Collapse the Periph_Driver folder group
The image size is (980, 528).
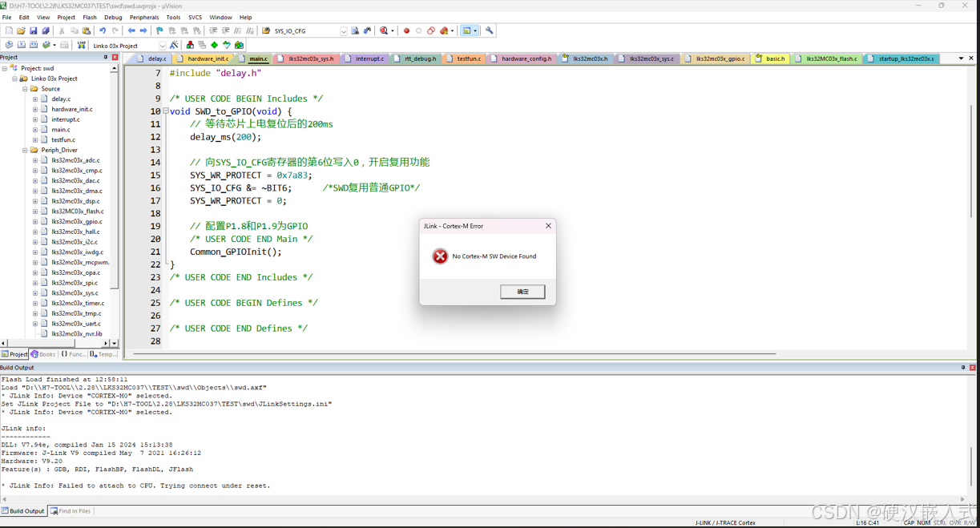click(25, 150)
